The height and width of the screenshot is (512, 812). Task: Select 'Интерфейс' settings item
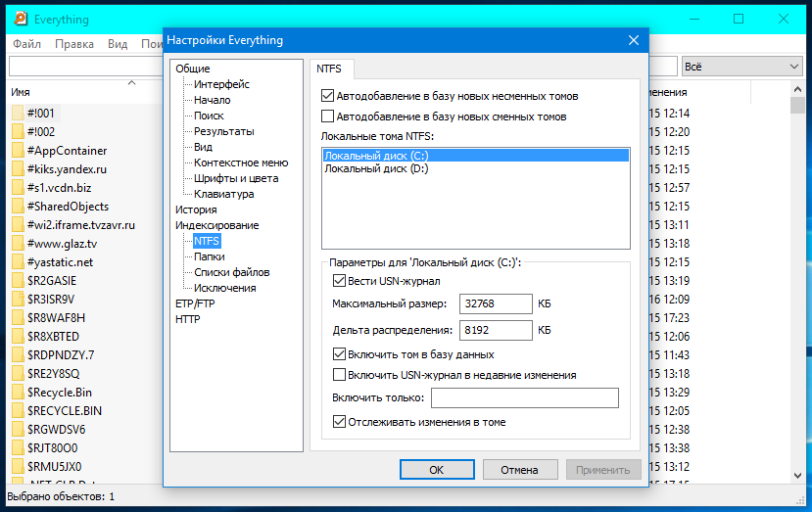(x=221, y=84)
